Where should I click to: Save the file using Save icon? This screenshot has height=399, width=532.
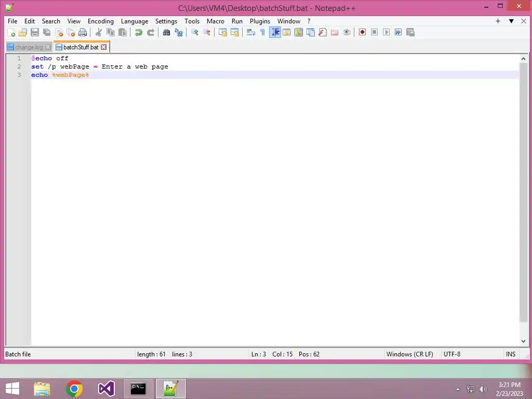(x=35, y=32)
